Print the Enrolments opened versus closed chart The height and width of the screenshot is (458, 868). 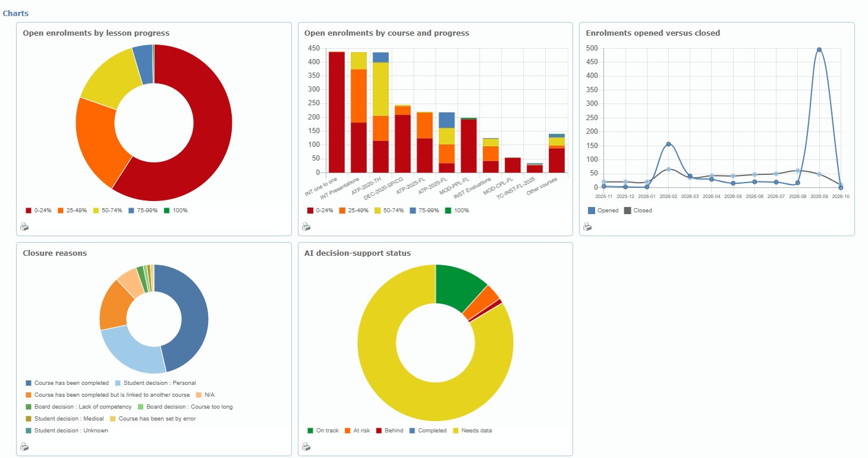(x=587, y=227)
